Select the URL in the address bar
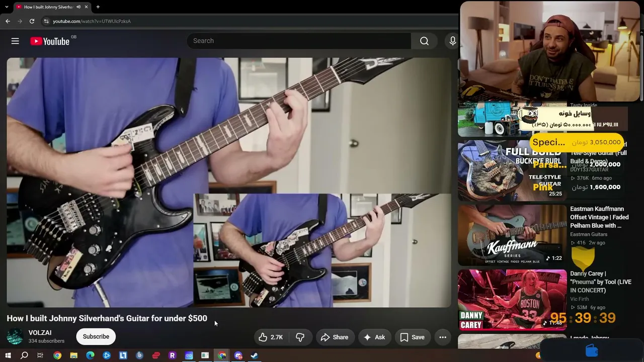This screenshot has height=362, width=644. point(92,21)
